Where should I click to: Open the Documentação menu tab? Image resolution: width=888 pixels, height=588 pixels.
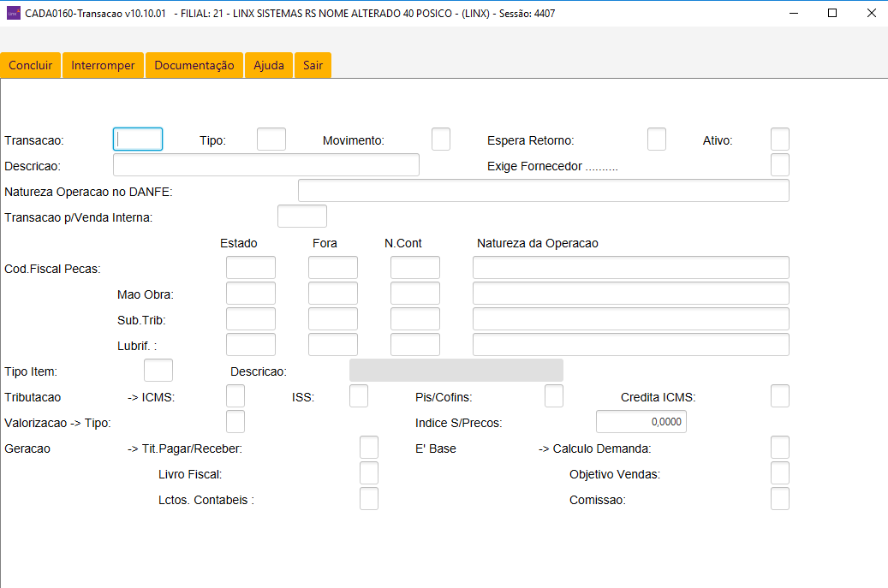pyautogui.click(x=194, y=66)
